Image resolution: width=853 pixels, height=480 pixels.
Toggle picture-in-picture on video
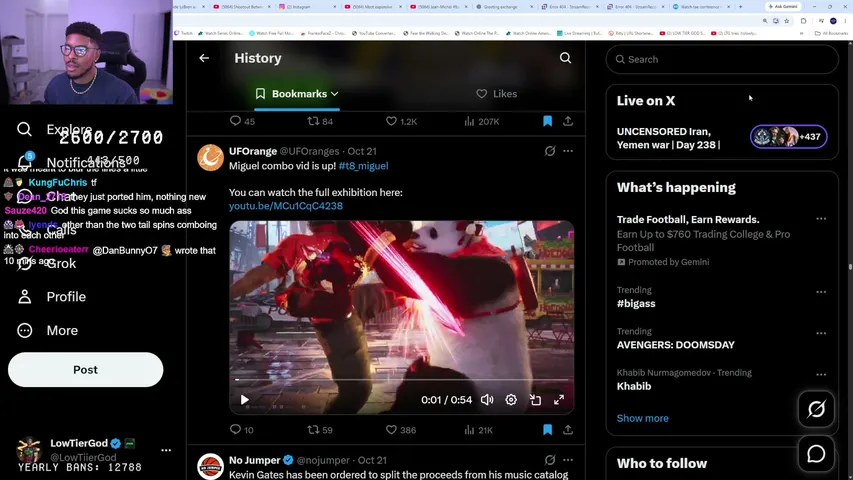tap(535, 400)
